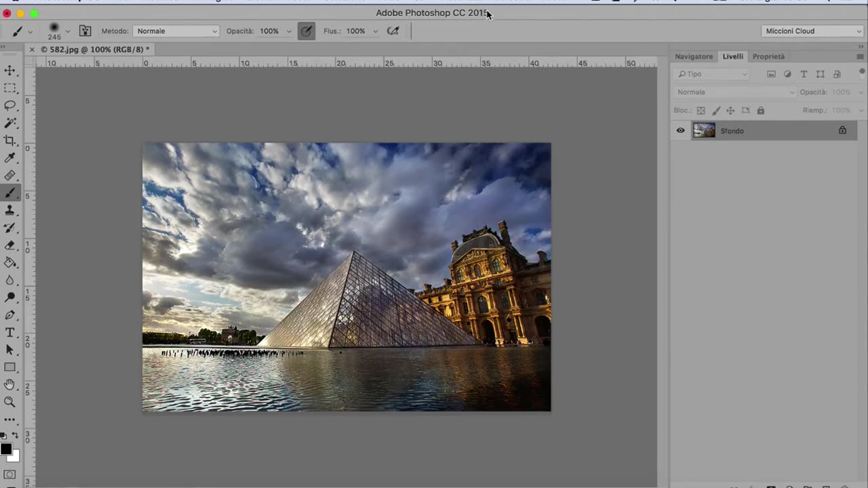Select the History Brush tool
Viewport: 868px width, 488px height.
point(10,228)
